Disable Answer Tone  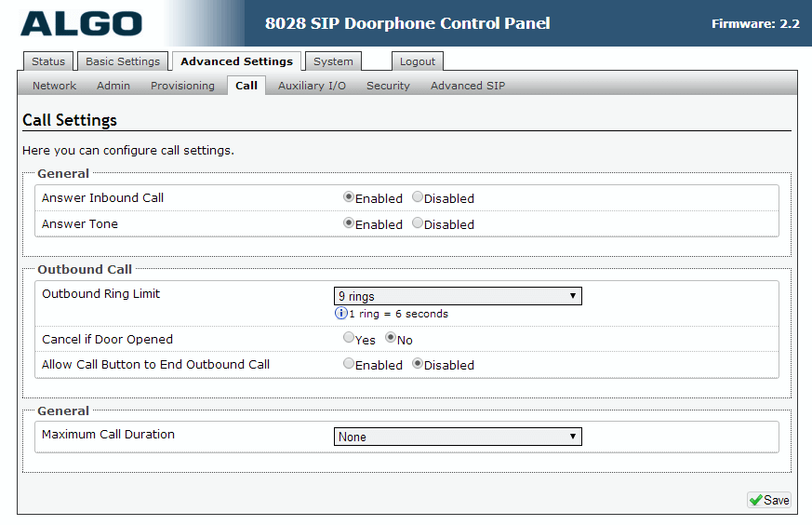coord(418,222)
